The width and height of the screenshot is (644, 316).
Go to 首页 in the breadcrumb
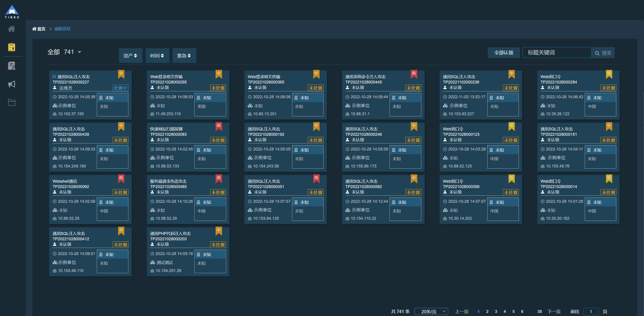(x=39, y=29)
